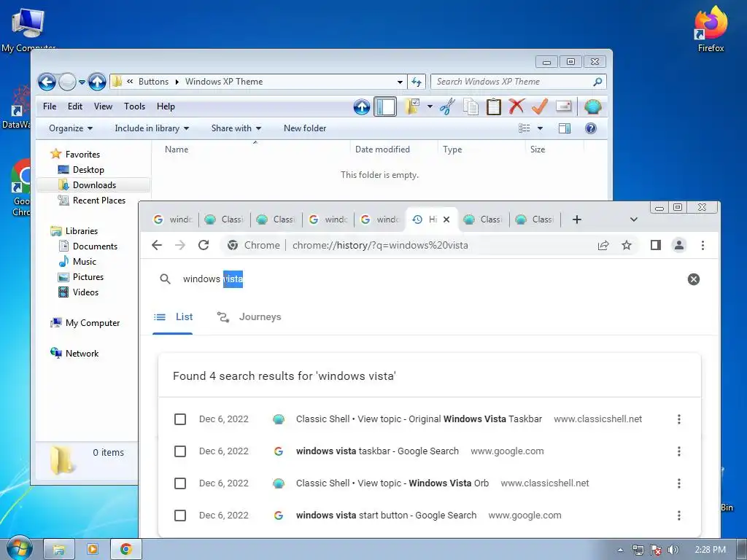Click Explorer's Forward navigation button

67,82
